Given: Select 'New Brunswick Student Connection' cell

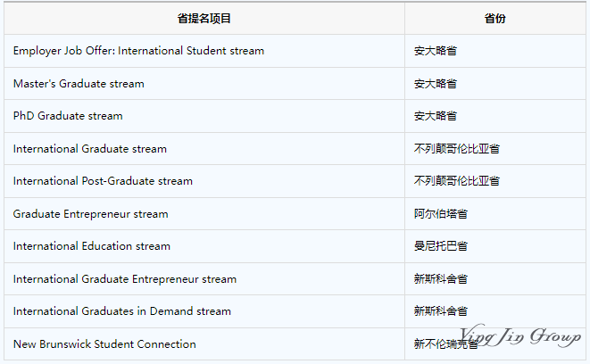Looking at the screenshot, I should point(204,344).
